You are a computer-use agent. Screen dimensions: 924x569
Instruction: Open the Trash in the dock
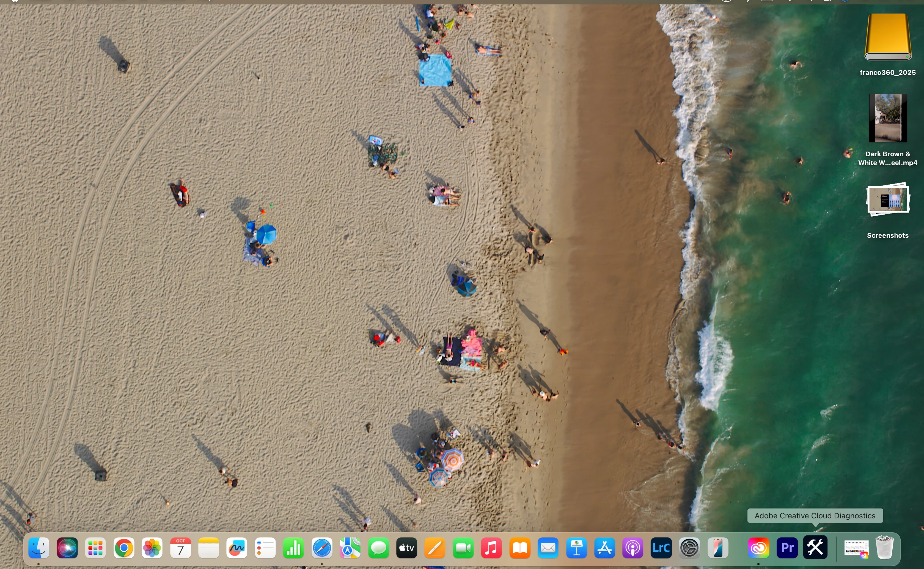click(884, 548)
